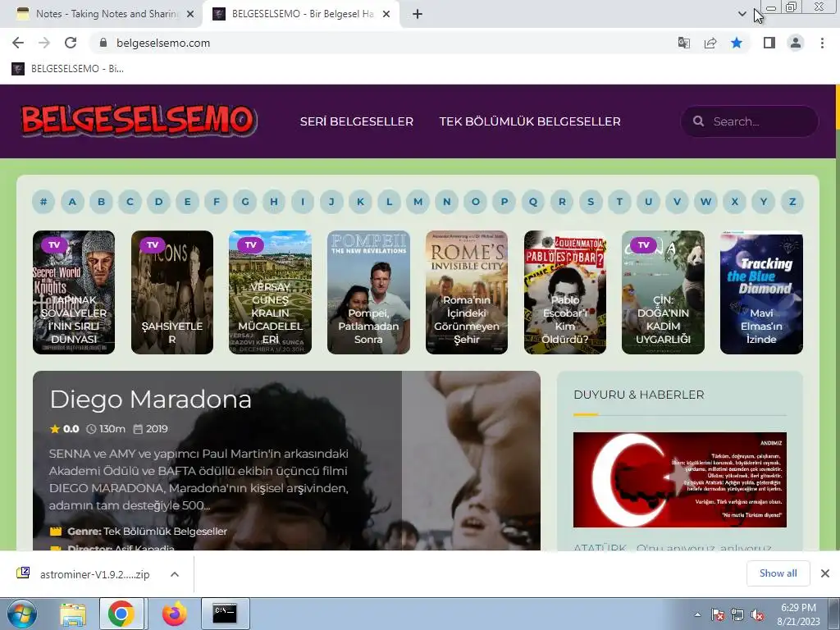
Task: Filter documentaries by letter G
Action: tap(244, 202)
